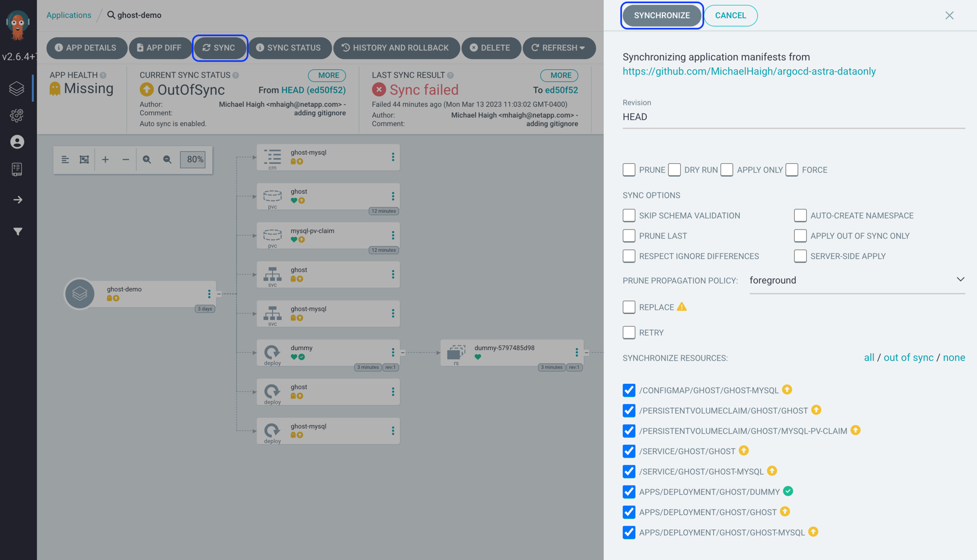Collapse the dummy deployment node children

pos(403,352)
